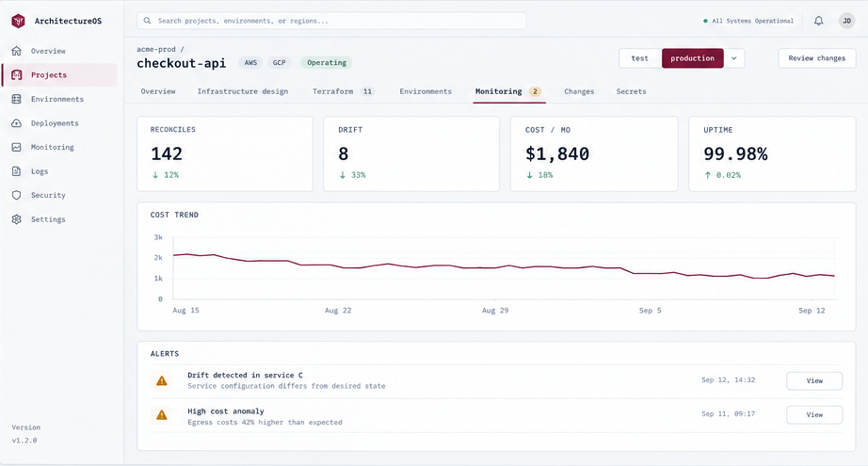
Task: Click the Drift value 8
Action: pos(344,153)
